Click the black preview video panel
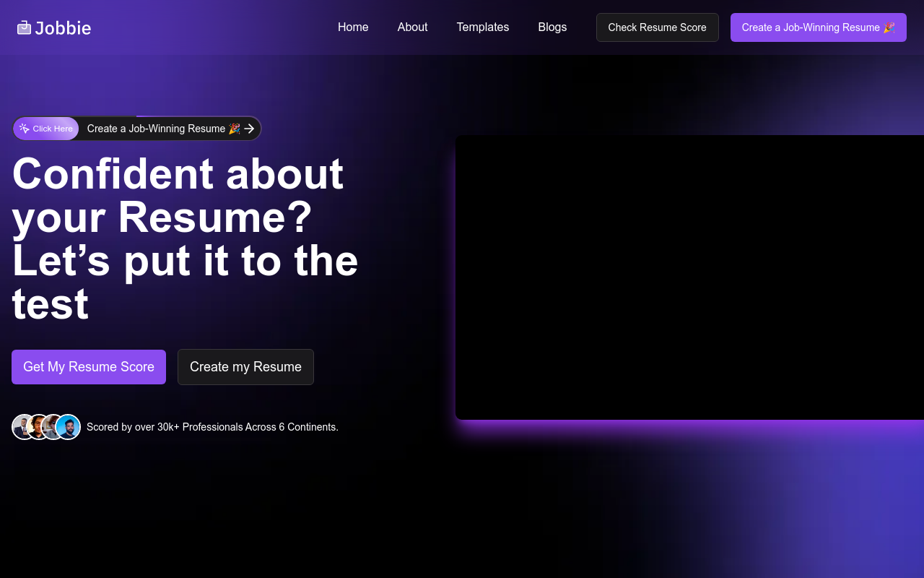The height and width of the screenshot is (578, 924). (689, 277)
